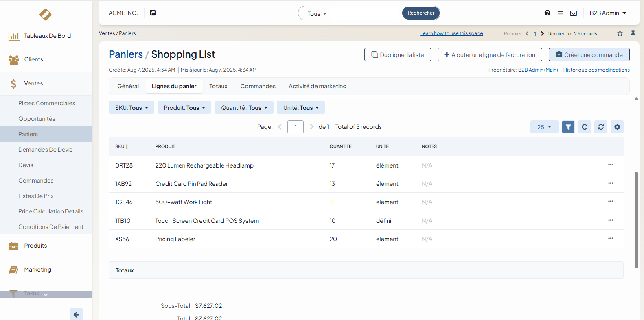Open Historique des modifications link
The image size is (644, 320).
click(596, 70)
